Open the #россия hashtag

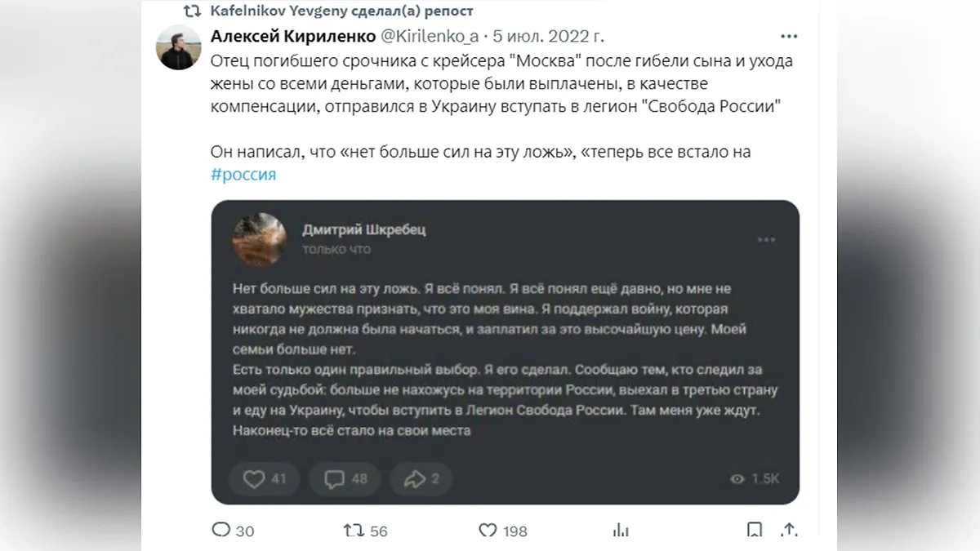[x=243, y=175]
